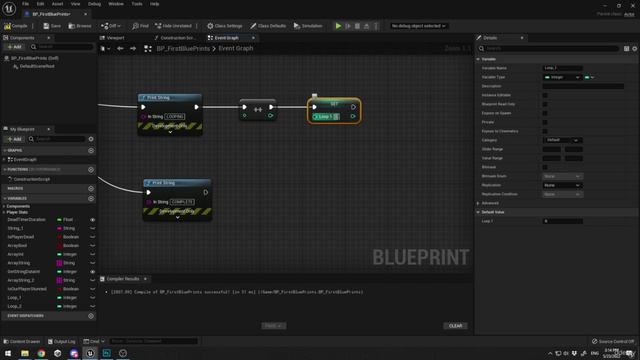
Task: Open the Edit menu
Action: pos(40,4)
